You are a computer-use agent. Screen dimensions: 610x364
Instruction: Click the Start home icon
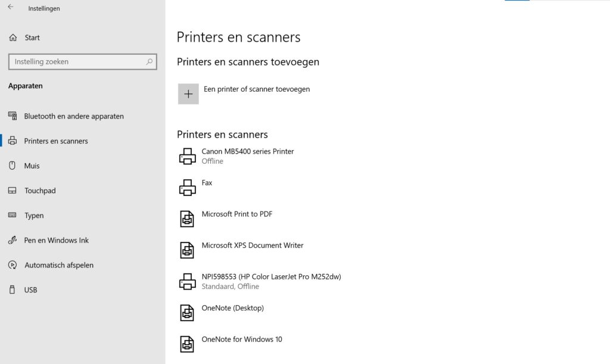click(x=13, y=38)
